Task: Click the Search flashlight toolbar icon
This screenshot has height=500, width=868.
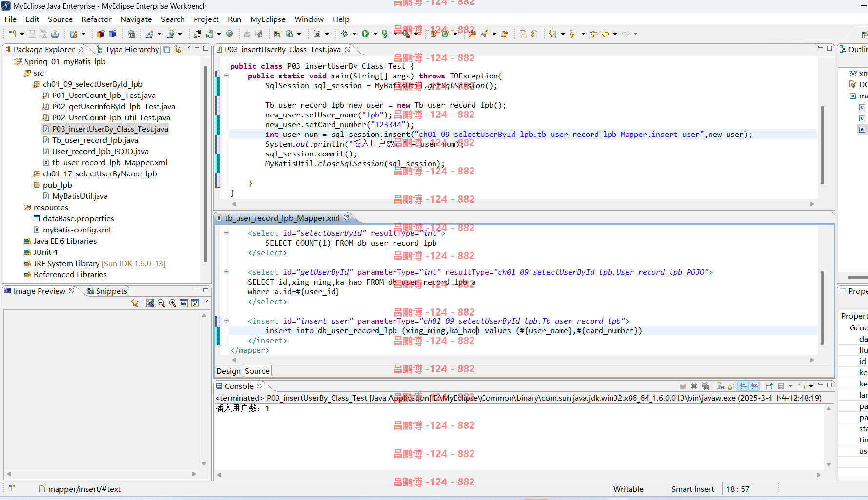Action: coord(484,34)
